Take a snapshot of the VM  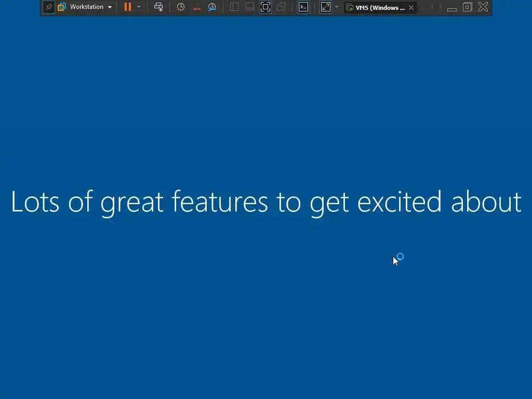click(x=180, y=7)
